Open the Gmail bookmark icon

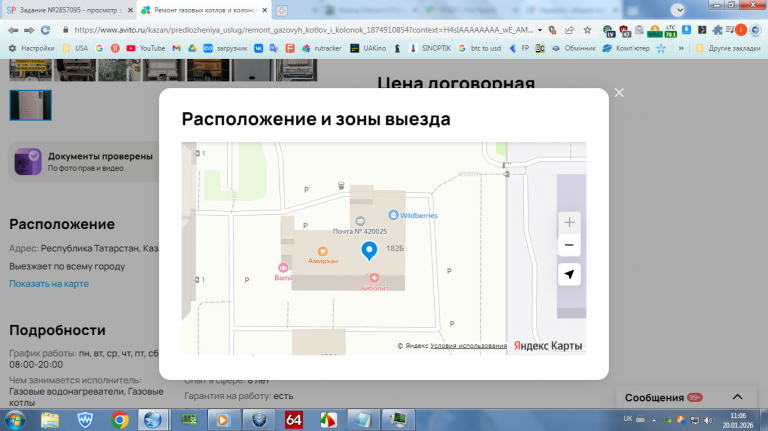point(176,48)
